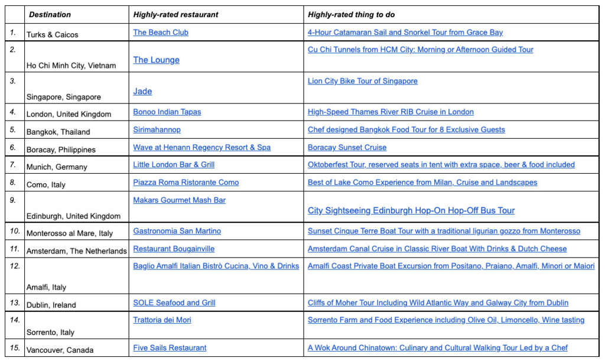605x364 pixels.
Task: Open High-Speed Thames River RIB Cruise link
Action: click(391, 112)
